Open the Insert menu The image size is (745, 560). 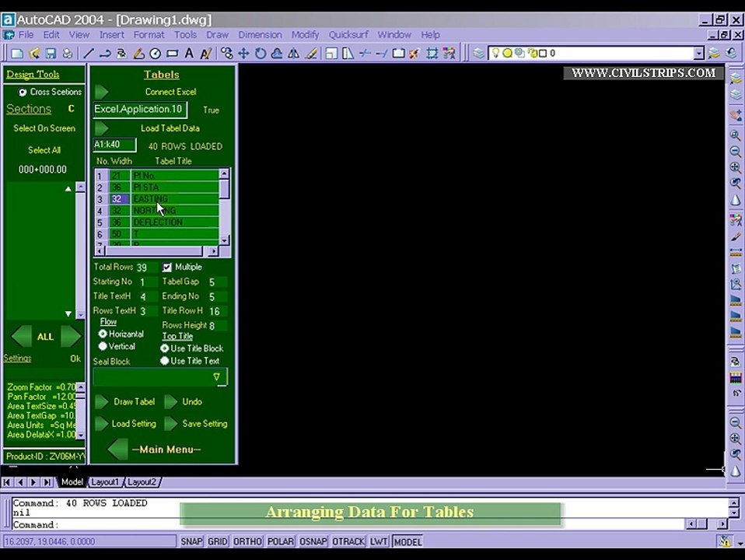(112, 35)
